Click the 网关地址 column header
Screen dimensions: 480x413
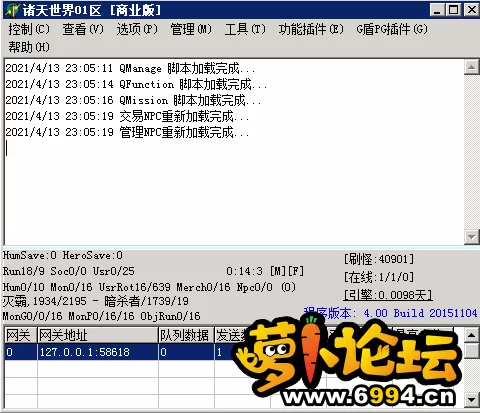click(97, 335)
